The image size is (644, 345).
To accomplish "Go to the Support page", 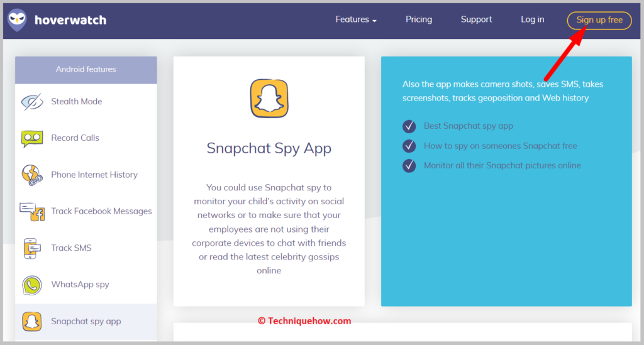I will coord(476,19).
